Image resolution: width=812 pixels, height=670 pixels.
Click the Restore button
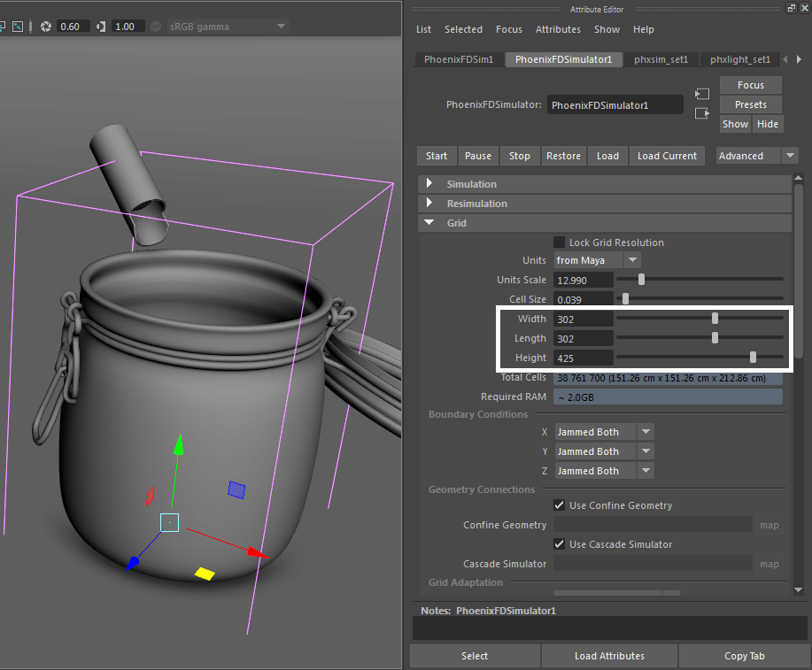tap(563, 156)
